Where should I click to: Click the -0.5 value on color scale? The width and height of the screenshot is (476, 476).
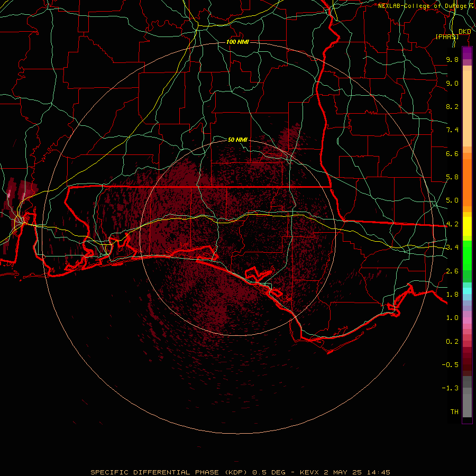[x=450, y=365]
